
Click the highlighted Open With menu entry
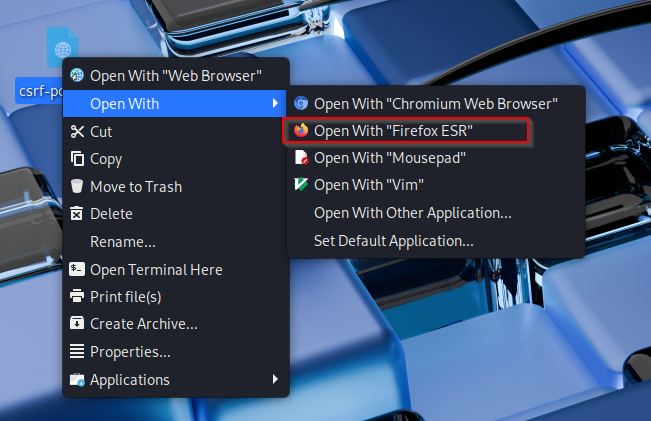click(x=175, y=103)
